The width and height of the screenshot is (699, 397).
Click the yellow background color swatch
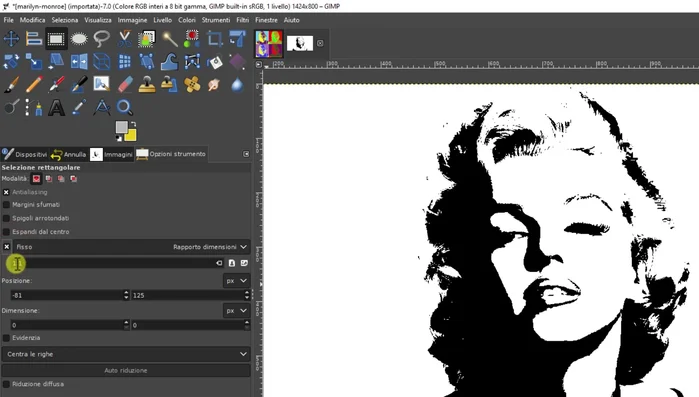click(131, 135)
